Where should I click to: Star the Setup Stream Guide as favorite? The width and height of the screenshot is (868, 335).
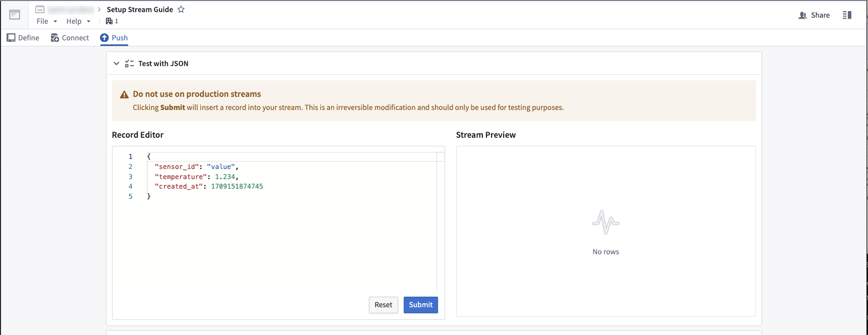(181, 10)
